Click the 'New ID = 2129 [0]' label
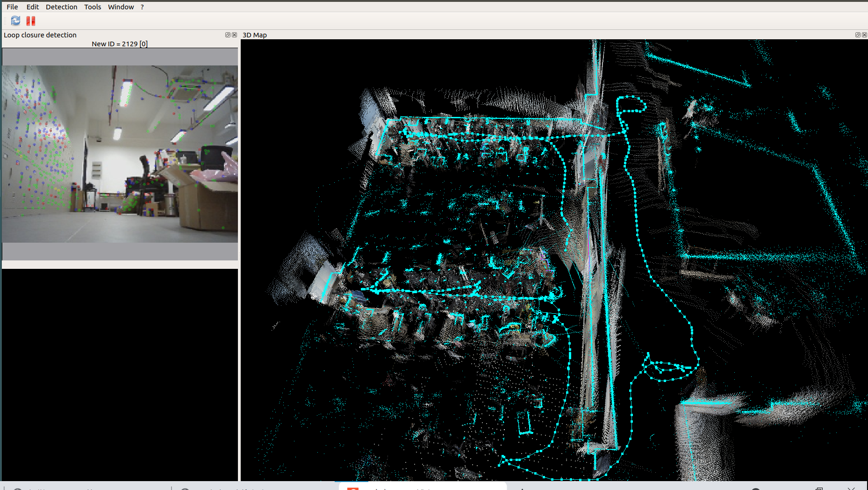868x490 pixels. [120, 43]
